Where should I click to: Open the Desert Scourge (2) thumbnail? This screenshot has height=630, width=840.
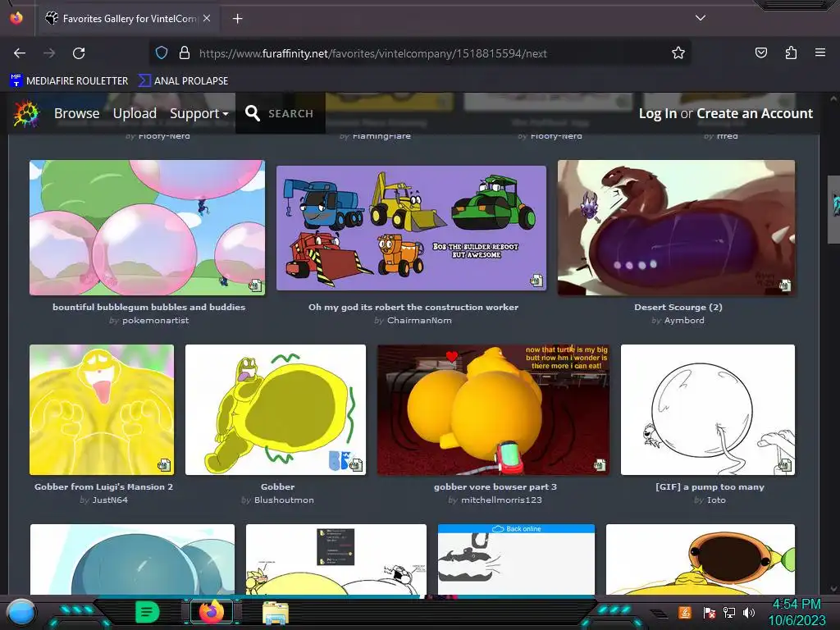pyautogui.click(x=676, y=228)
